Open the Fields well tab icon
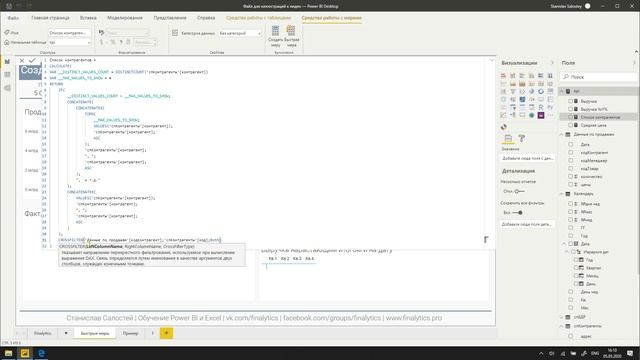Image resolution: width=640 pixels, height=360 pixels. (x=508, y=139)
